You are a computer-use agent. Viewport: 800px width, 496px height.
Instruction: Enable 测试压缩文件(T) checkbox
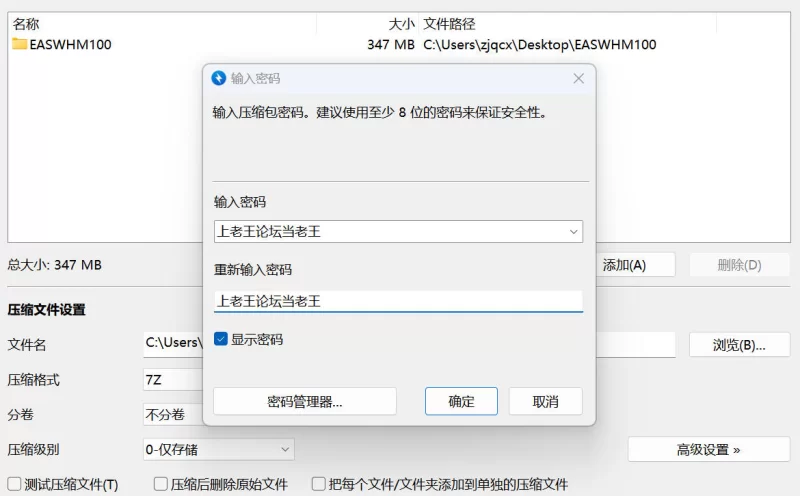14,483
